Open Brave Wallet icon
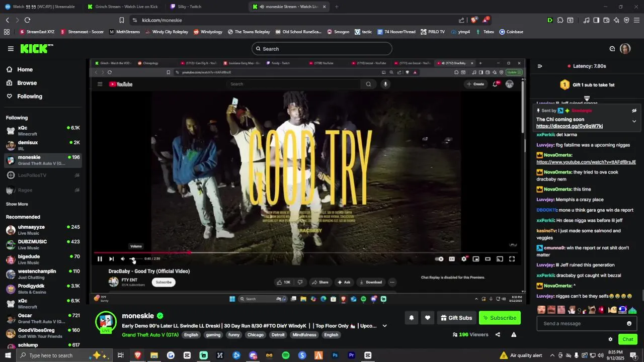The height and width of the screenshot is (362, 644). pyautogui.click(x=606, y=20)
